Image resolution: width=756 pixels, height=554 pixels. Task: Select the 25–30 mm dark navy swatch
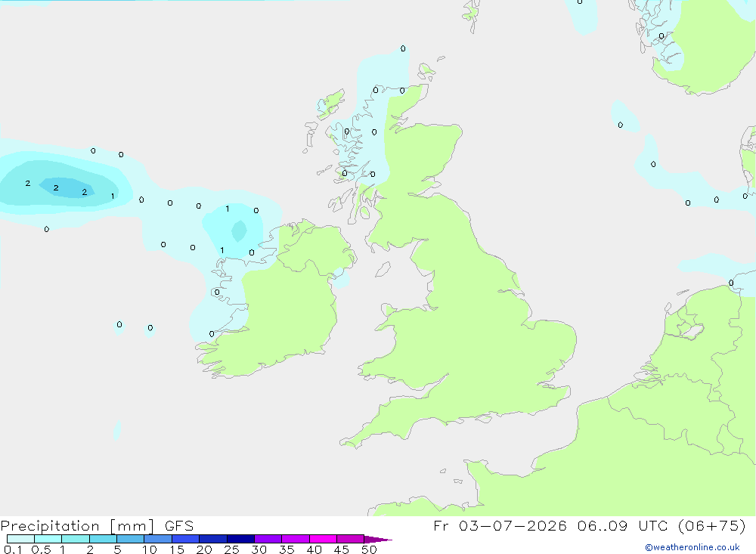pyautogui.click(x=240, y=539)
